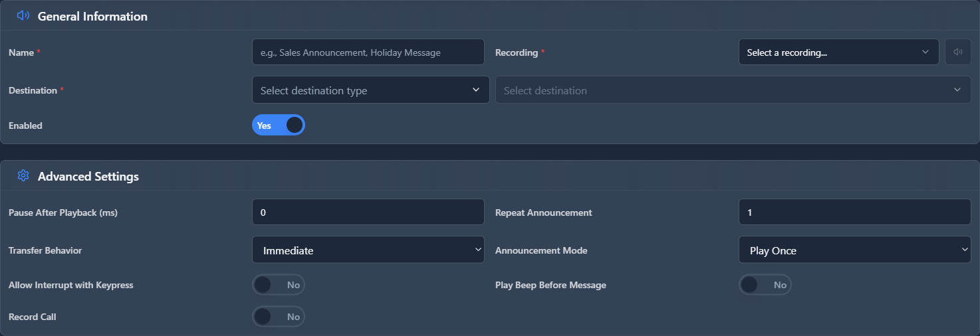The height and width of the screenshot is (336, 980).
Task: Click the Repeat Announcement input field
Action: click(x=854, y=212)
